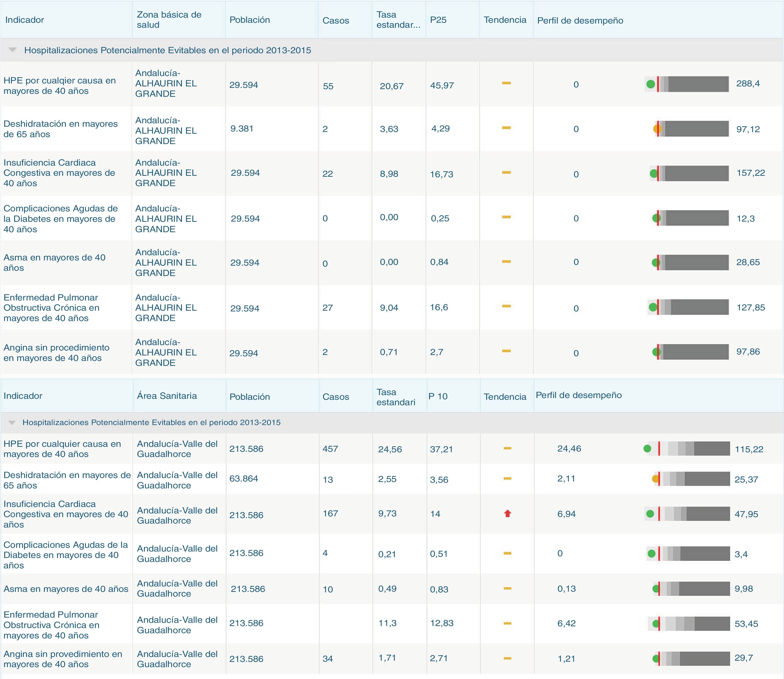The height and width of the screenshot is (679, 784).
Task: Click yellow trend dash for first HPE row
Action: coord(506,83)
